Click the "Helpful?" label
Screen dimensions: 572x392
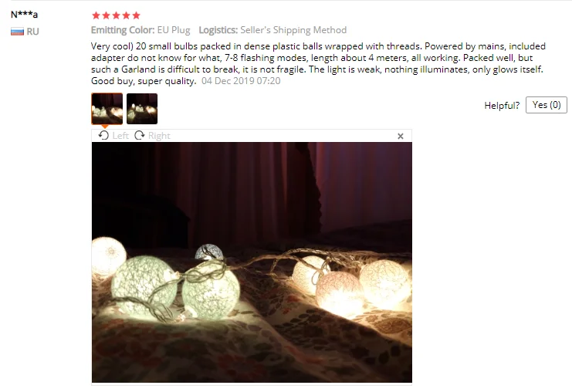[502, 106]
